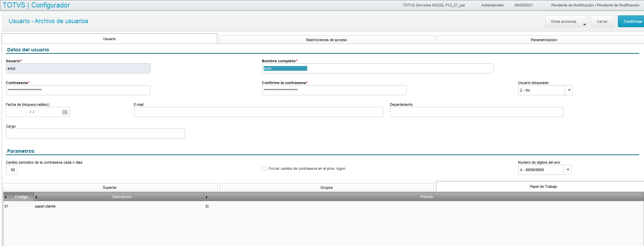644x246 pixels.
Task: Click the Nombre completo field
Action: [x=377, y=68]
